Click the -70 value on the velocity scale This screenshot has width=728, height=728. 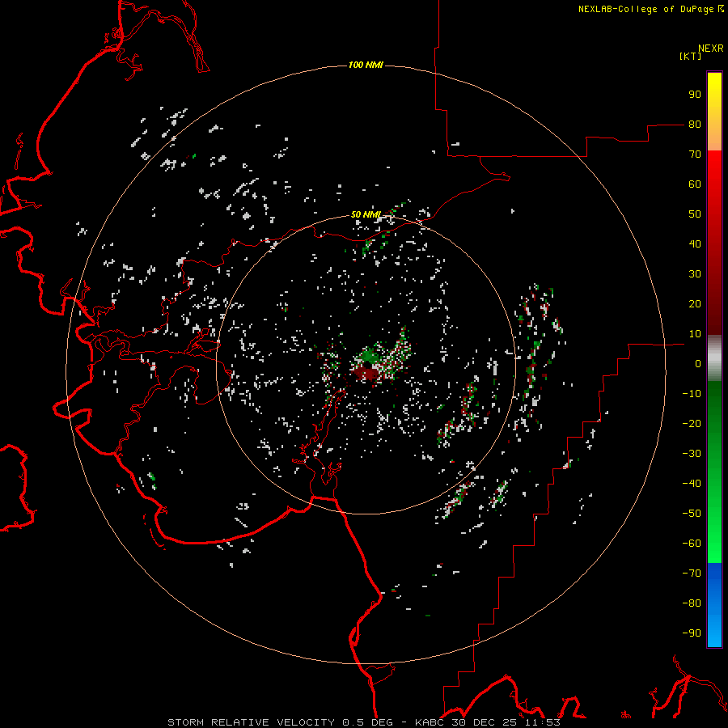pyautogui.click(x=692, y=574)
